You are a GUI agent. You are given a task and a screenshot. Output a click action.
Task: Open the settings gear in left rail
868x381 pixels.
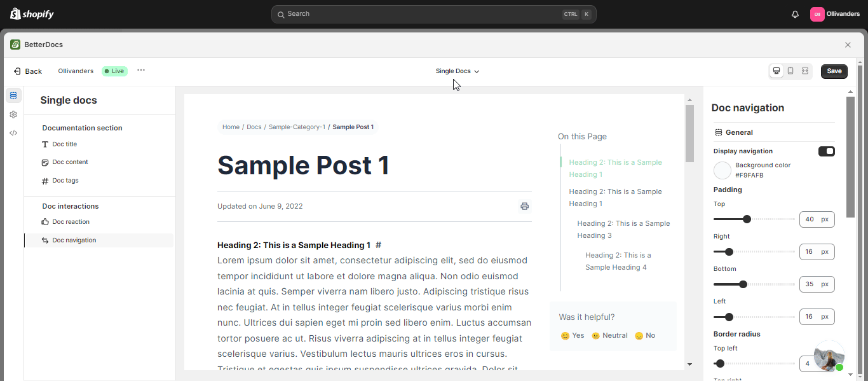(13, 114)
